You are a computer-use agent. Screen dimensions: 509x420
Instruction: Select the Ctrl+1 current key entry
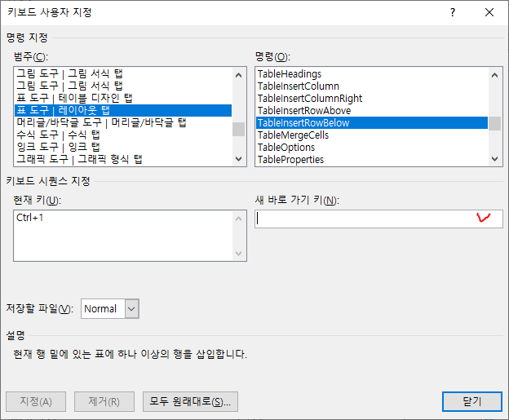(123, 218)
